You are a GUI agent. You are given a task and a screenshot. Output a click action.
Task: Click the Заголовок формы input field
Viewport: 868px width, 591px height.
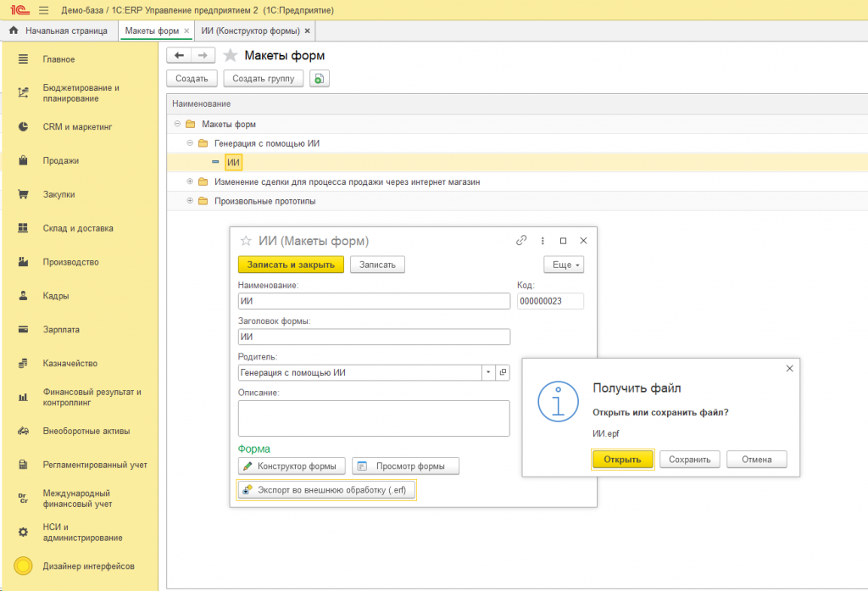pos(374,337)
